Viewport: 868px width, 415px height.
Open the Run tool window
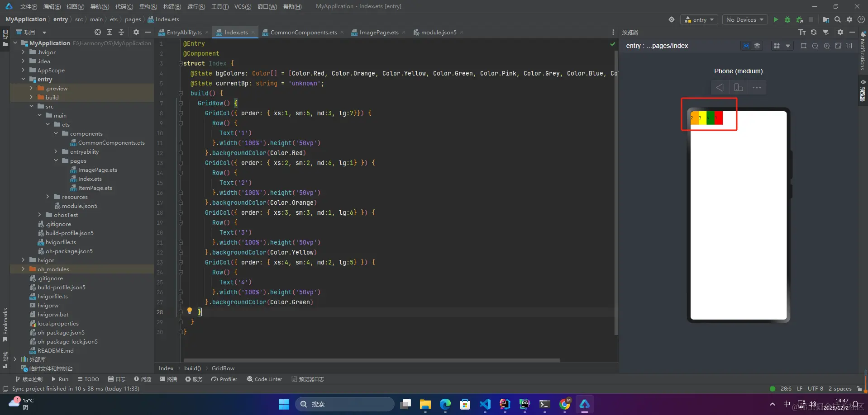click(60, 379)
